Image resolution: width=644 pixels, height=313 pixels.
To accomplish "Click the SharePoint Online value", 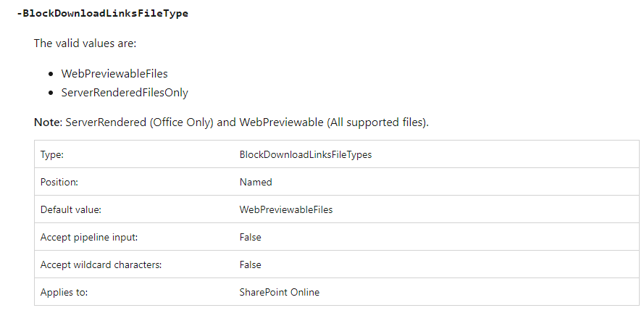I will [280, 292].
